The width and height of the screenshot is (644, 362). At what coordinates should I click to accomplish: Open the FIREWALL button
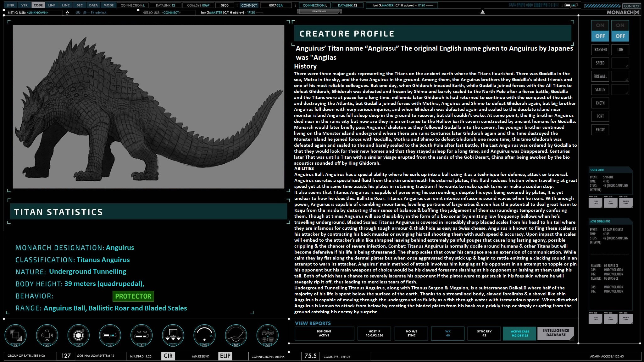point(600,76)
